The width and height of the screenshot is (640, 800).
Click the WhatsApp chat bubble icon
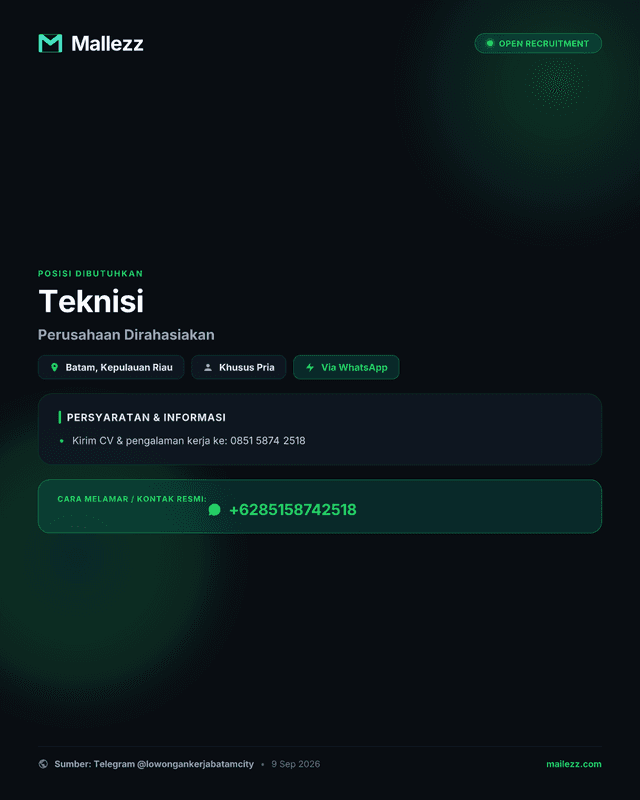(214, 510)
